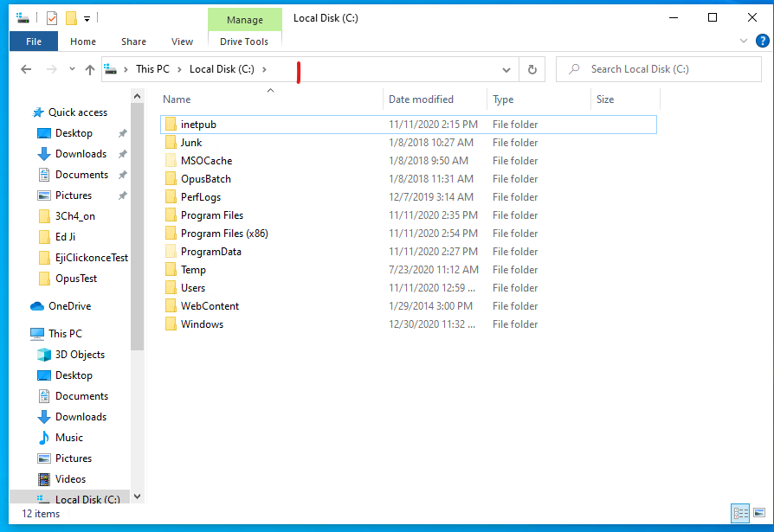
Task: Select the Music folder in sidebar
Action: 69,438
